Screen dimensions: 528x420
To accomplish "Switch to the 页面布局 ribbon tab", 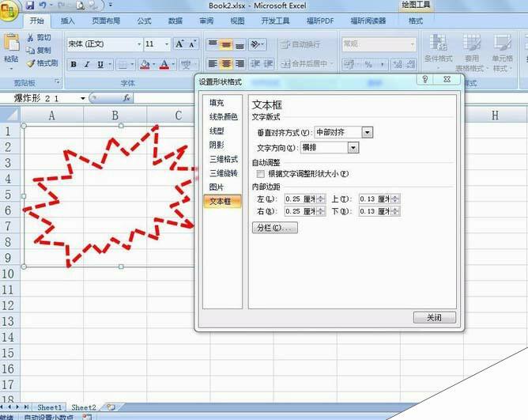I will pos(106,21).
